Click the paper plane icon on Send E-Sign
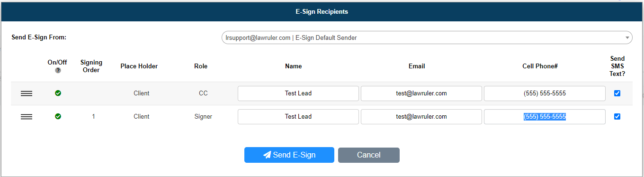 (x=267, y=155)
